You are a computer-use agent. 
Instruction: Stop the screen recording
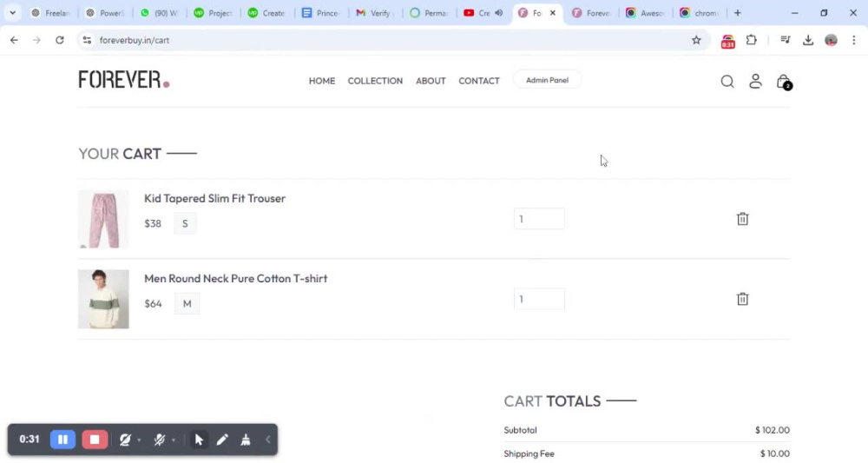tap(95, 440)
